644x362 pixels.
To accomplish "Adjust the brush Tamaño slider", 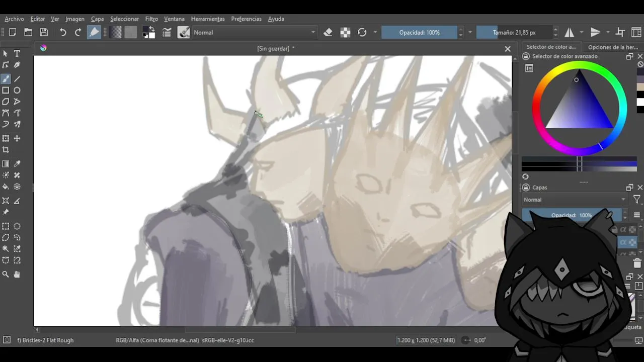I will [514, 32].
